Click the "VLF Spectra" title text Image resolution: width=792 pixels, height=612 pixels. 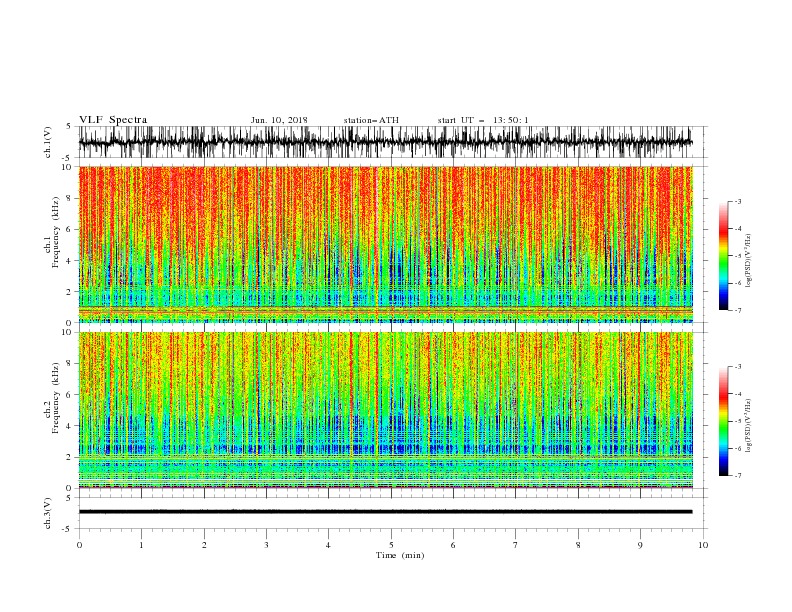[113, 120]
